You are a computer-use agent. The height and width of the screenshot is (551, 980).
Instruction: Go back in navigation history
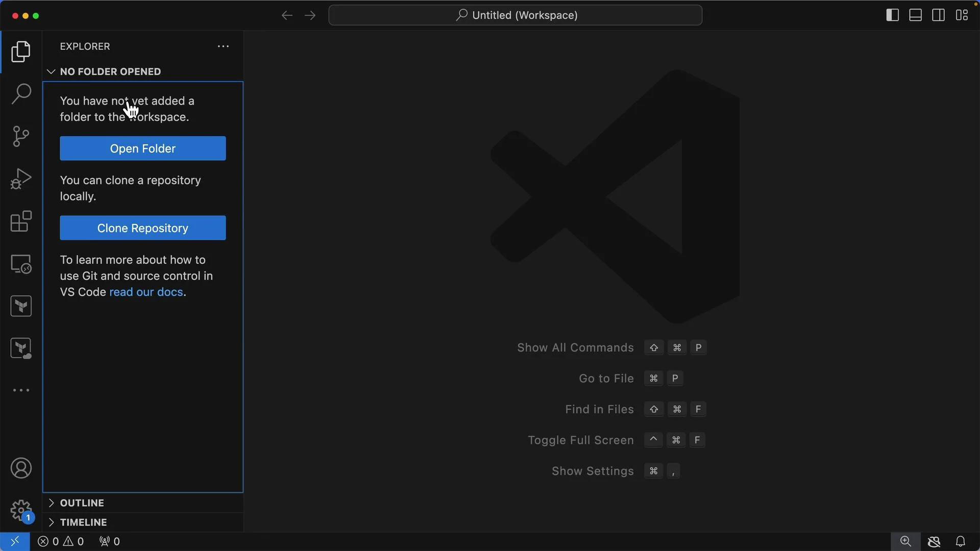point(287,15)
